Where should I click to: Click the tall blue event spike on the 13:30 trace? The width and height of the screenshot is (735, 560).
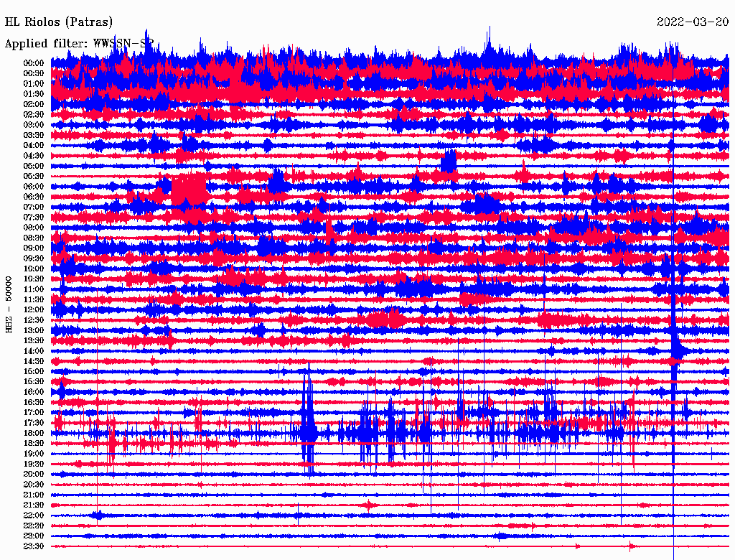(x=674, y=337)
